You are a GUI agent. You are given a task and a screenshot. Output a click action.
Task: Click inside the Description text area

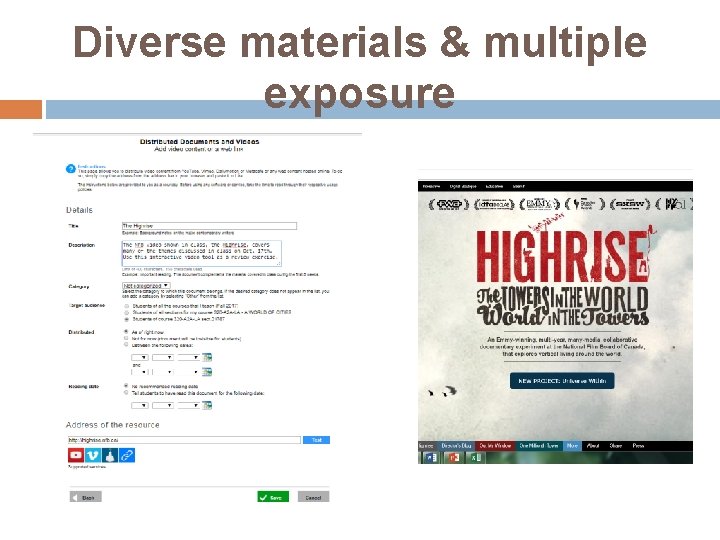[x=201, y=253]
